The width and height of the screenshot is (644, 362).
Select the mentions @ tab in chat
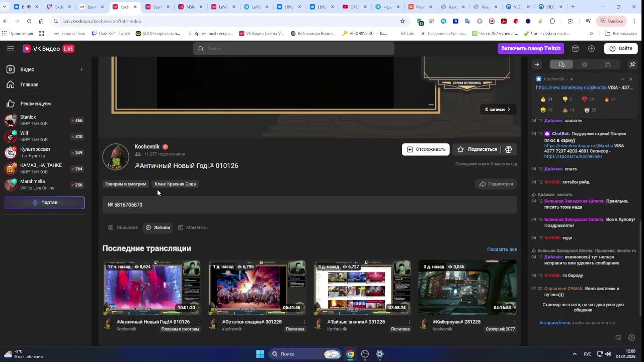(x=585, y=64)
